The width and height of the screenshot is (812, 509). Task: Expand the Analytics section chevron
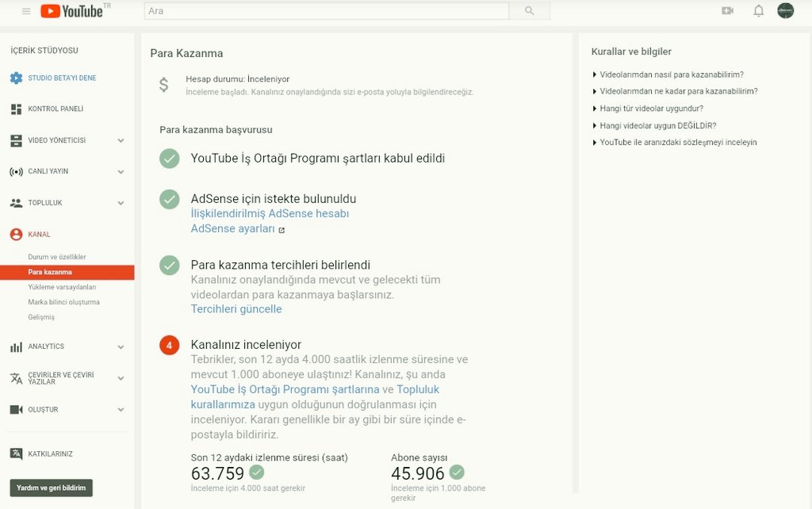point(121,347)
